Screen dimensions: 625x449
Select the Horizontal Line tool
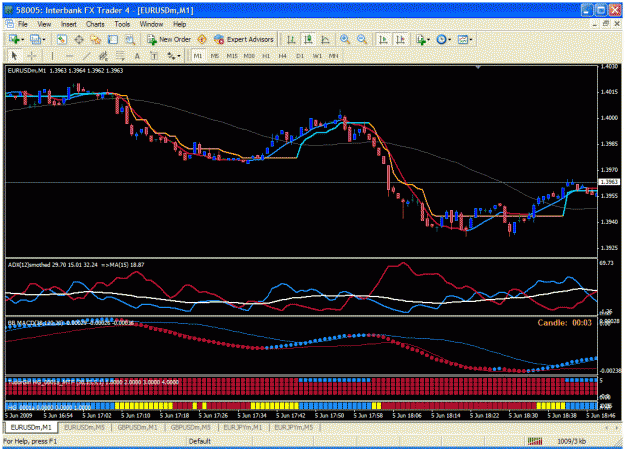click(69, 56)
